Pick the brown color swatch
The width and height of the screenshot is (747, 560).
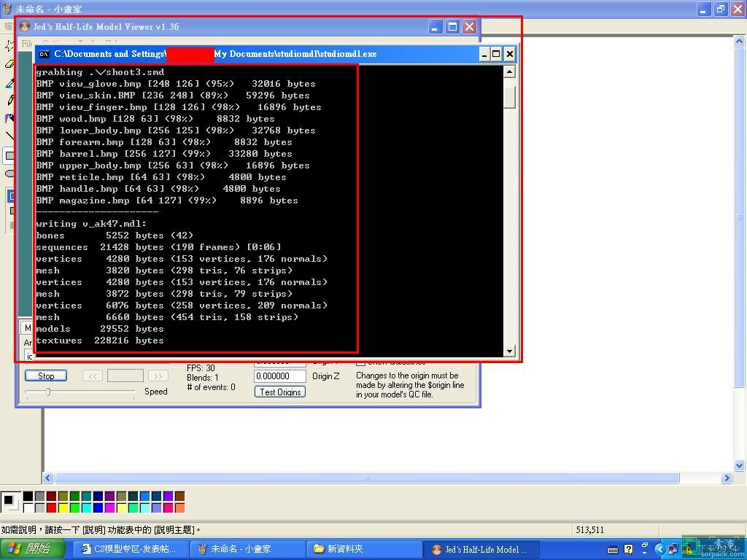179,496
